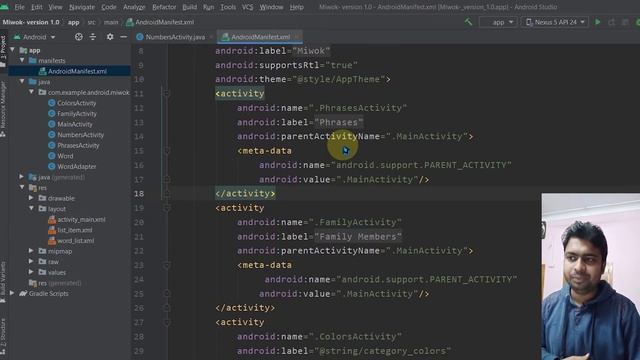The image size is (640, 360).
Task: Open the Tools menu
Action: coord(228,7)
